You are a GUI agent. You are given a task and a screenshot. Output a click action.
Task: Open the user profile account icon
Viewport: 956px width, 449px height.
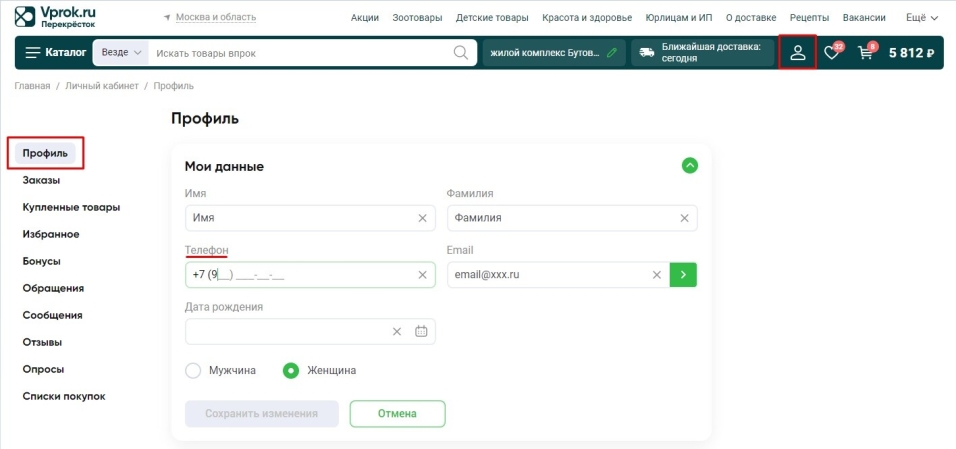pyautogui.click(x=797, y=52)
